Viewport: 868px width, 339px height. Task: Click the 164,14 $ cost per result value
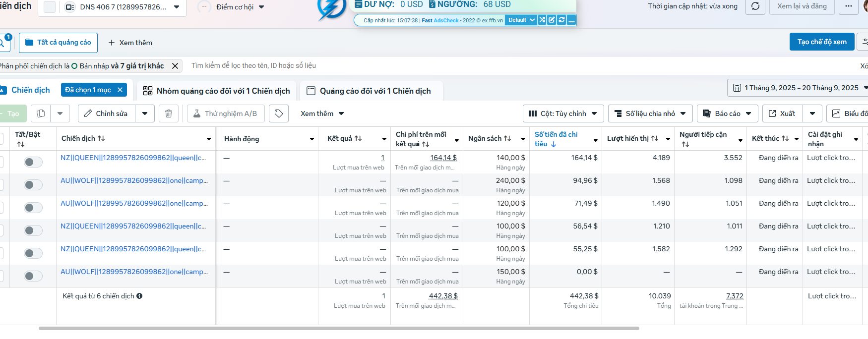443,158
